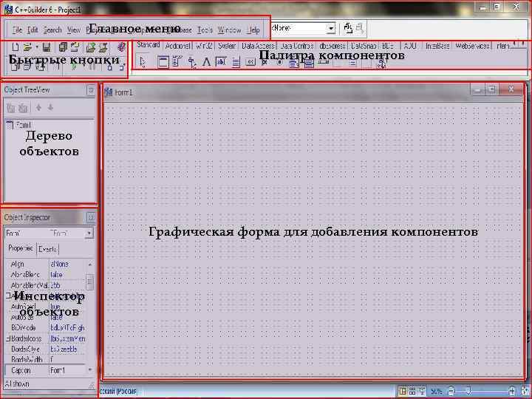Select the Button (OK) component icon
The height and width of the screenshot is (399, 532).
pyautogui.click(x=250, y=62)
